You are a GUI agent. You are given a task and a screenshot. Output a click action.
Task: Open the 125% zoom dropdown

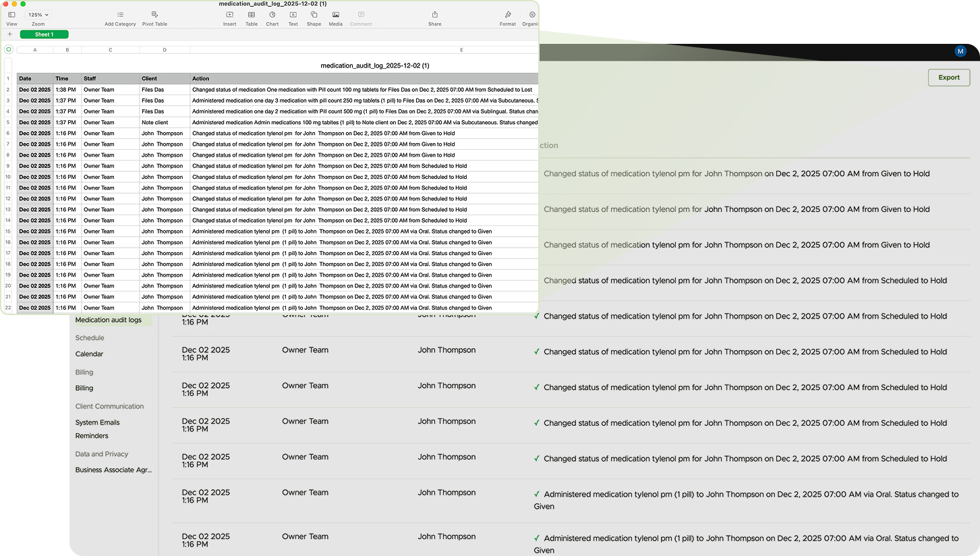(38, 15)
